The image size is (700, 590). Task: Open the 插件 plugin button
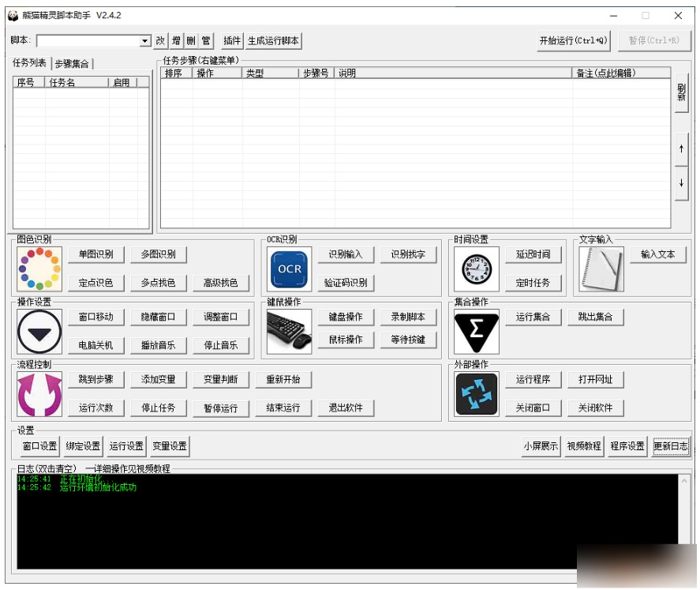click(232, 40)
